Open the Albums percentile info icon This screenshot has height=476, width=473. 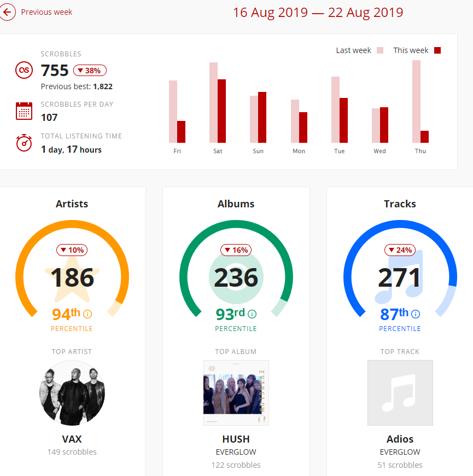[252, 314]
